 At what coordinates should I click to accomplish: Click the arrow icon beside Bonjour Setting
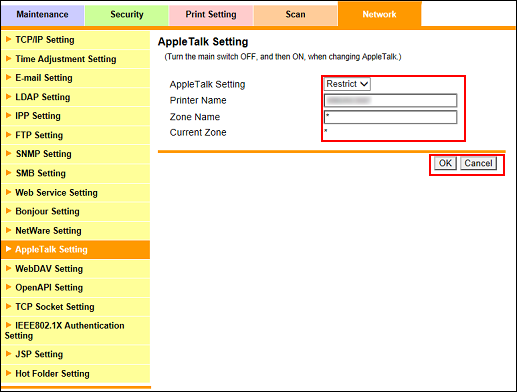[9, 211]
